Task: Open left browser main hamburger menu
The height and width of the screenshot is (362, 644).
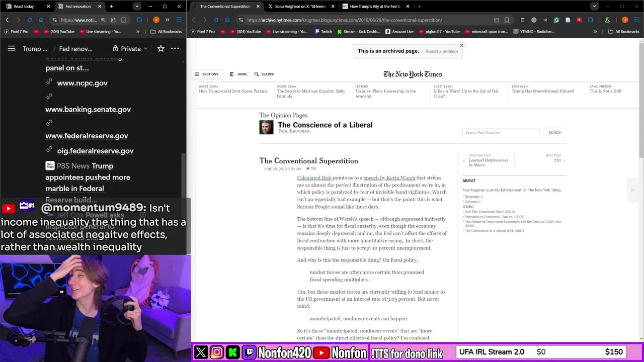Action: 179,20
